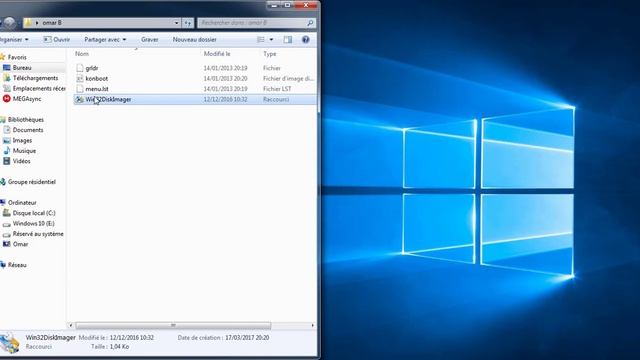The width and height of the screenshot is (640, 360).
Task: Open the address bar history dropdown
Action: point(176,23)
